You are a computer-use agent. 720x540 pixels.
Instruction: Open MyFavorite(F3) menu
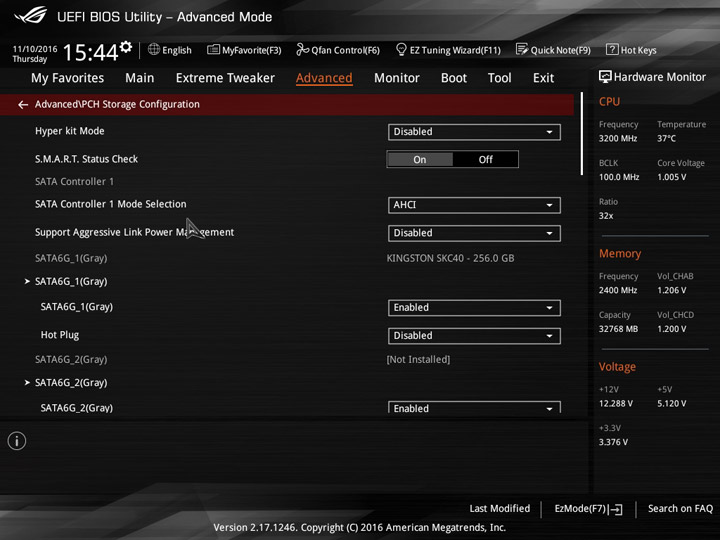(x=244, y=50)
